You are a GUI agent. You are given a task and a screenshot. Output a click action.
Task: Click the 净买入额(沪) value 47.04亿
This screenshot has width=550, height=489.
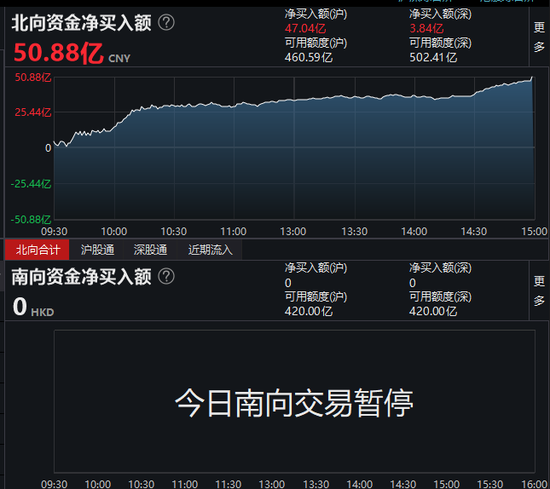305,28
